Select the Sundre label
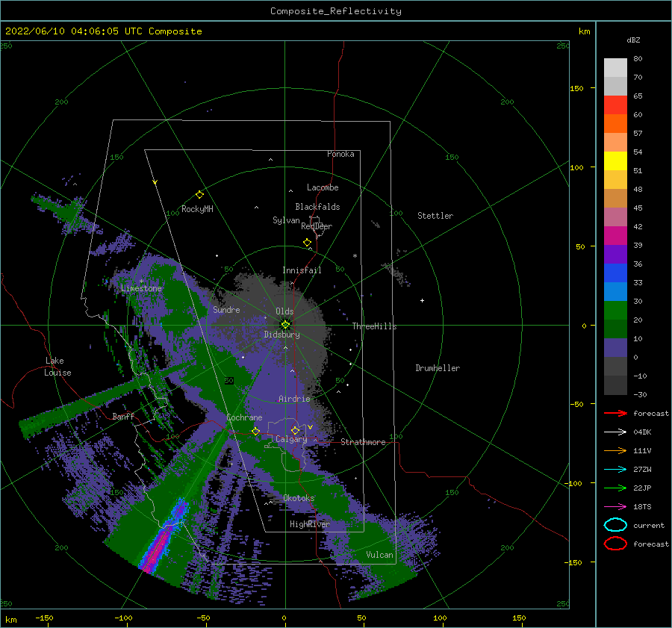 coord(226,309)
